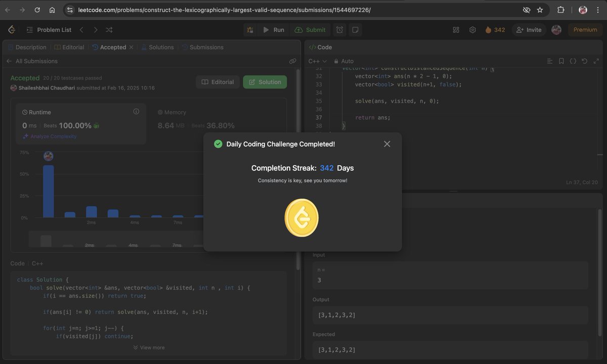Click the crossed-eye icon in address bar

click(x=526, y=10)
